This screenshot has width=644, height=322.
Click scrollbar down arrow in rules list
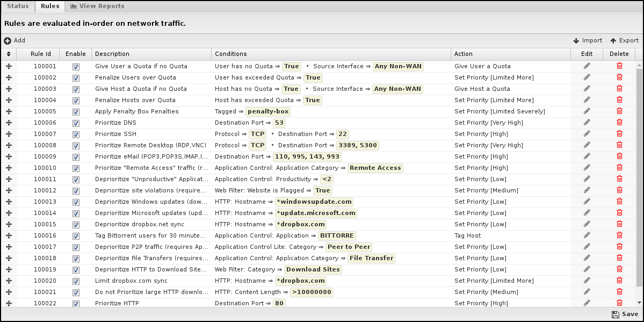click(640, 303)
